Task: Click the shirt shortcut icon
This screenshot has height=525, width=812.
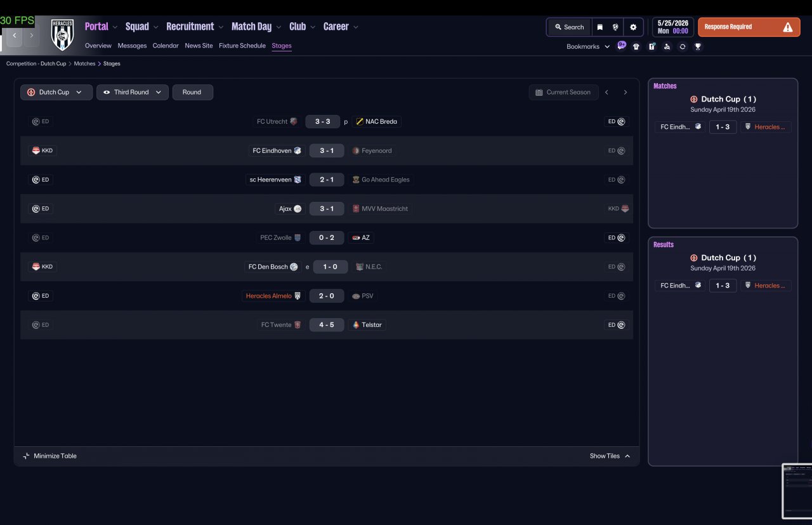Action: 636,46
